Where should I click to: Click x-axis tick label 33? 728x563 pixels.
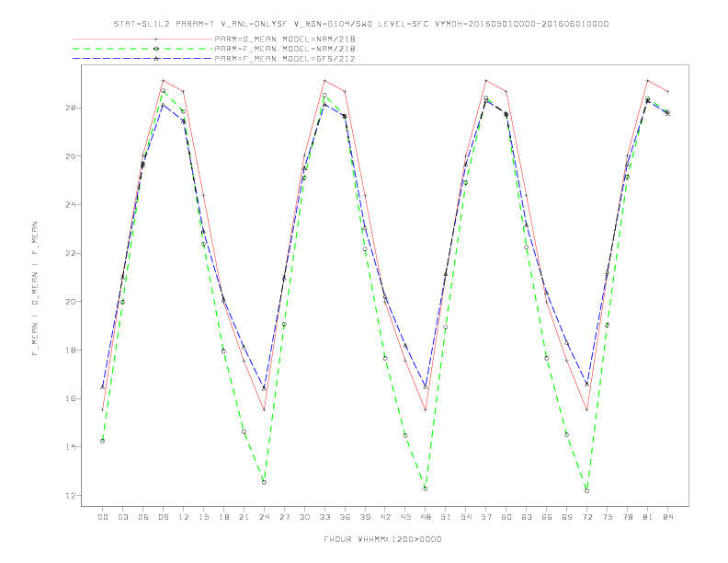coord(324,517)
